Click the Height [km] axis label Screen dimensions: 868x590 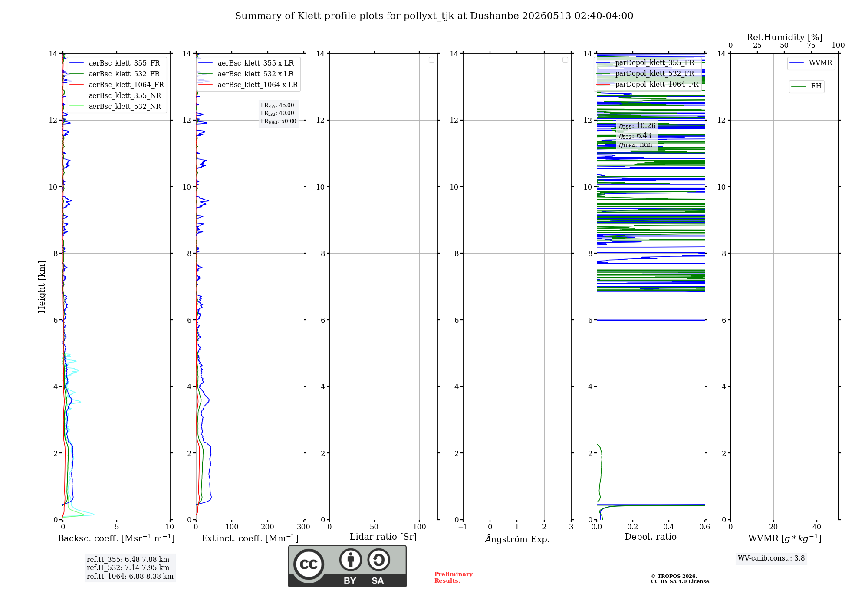[x=42, y=287]
